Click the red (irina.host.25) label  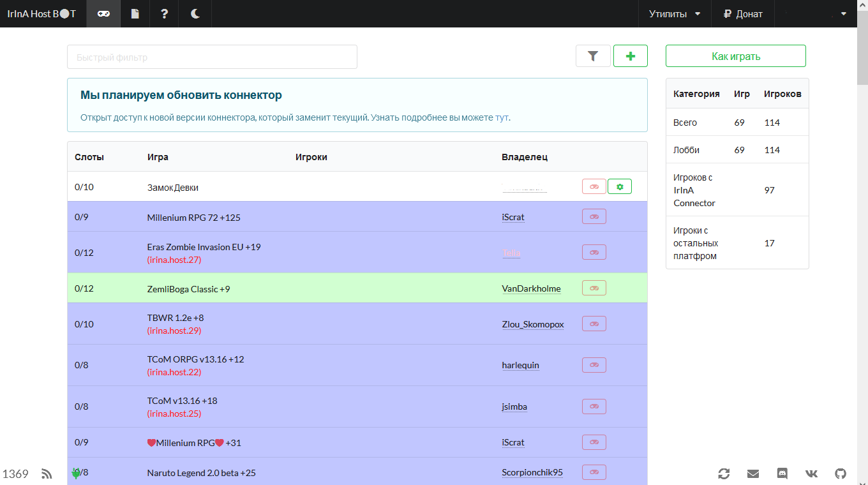coord(174,414)
